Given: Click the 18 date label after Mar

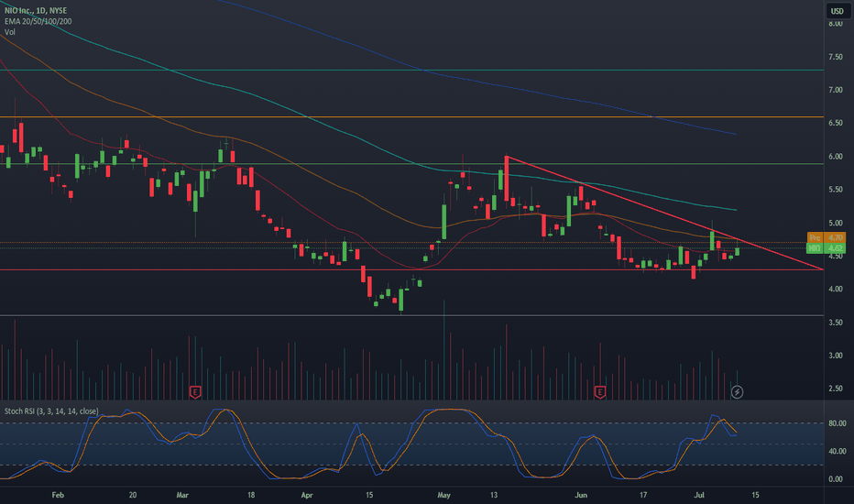Looking at the screenshot, I should (x=251, y=495).
